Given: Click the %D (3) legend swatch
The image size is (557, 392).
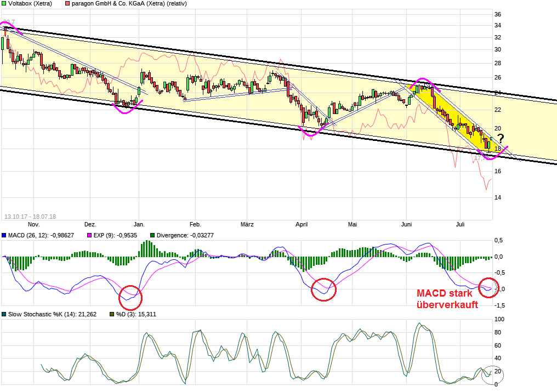Looking at the screenshot, I should pos(112,315).
